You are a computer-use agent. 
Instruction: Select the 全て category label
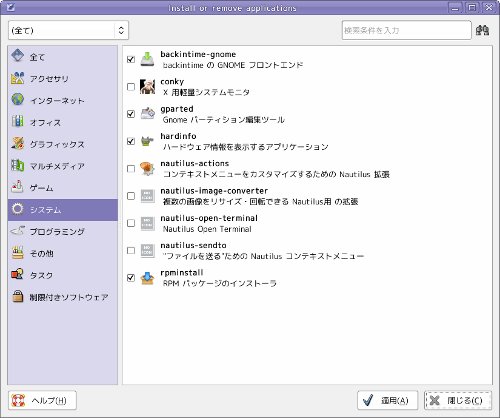[37, 57]
